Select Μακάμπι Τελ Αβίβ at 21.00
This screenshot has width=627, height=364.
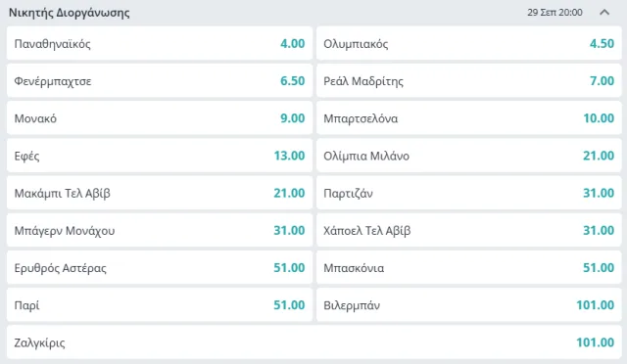[160, 193]
